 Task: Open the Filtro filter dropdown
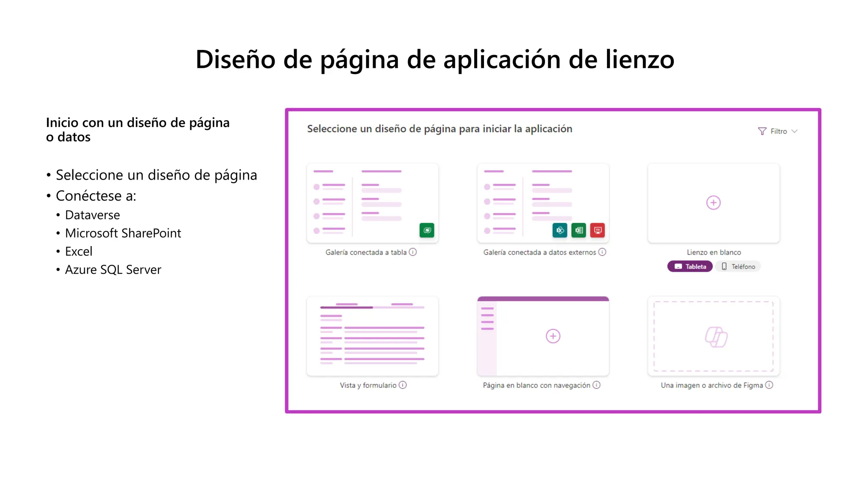pyautogui.click(x=778, y=131)
